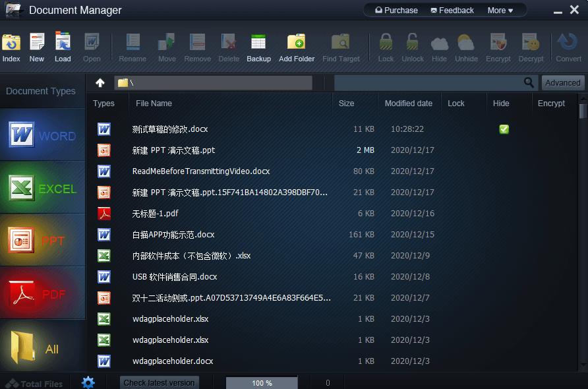This screenshot has width=588, height=389.
Task: Select the Rename toolbar icon
Action: pyautogui.click(x=132, y=45)
